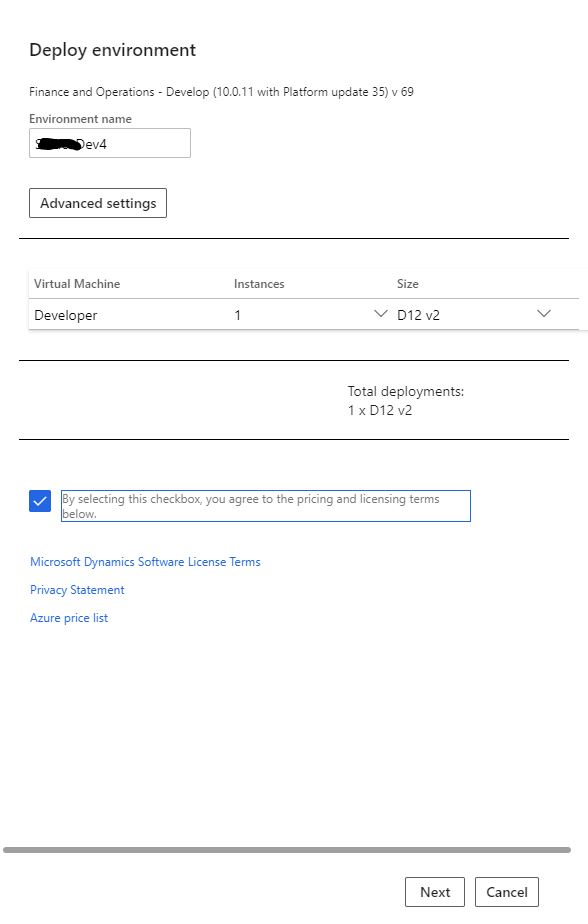Click the Total deployments summary text
Screen dimensions: 588x924
[x=406, y=401]
